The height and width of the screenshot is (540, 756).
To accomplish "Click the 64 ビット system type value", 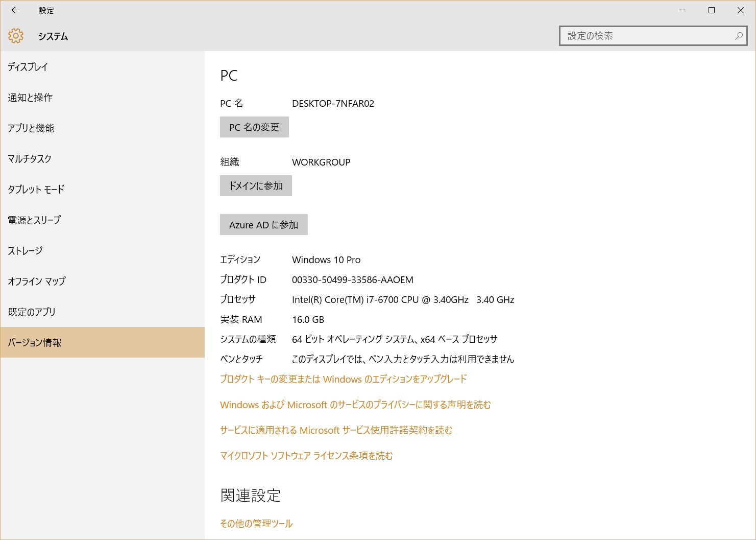I will [395, 339].
